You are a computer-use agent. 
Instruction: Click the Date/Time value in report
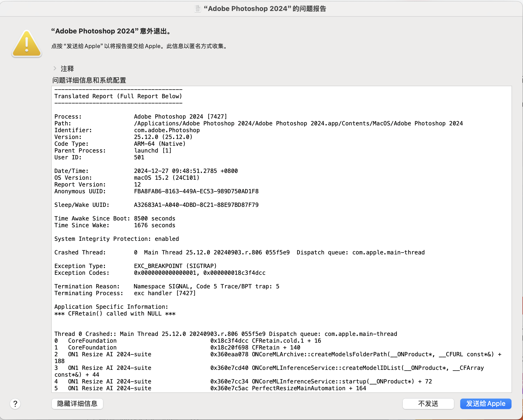[186, 171]
